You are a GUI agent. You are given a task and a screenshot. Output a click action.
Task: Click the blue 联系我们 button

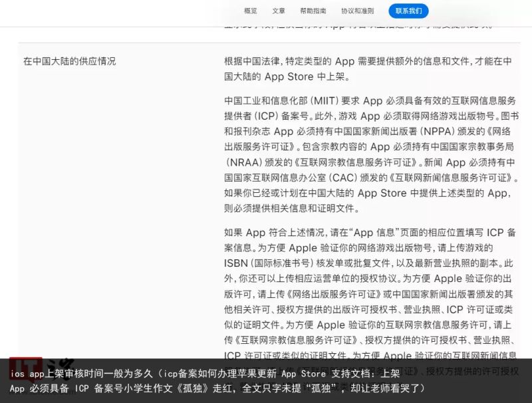pyautogui.click(x=408, y=11)
